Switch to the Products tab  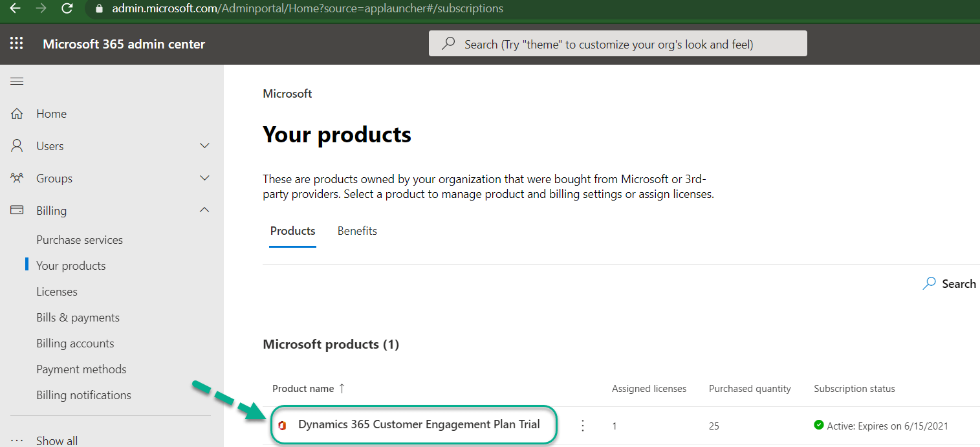click(293, 231)
